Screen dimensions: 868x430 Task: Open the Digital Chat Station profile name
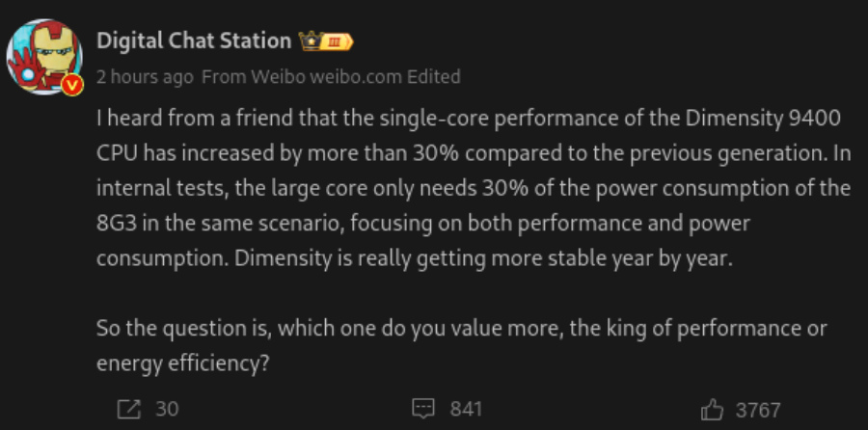[194, 40]
